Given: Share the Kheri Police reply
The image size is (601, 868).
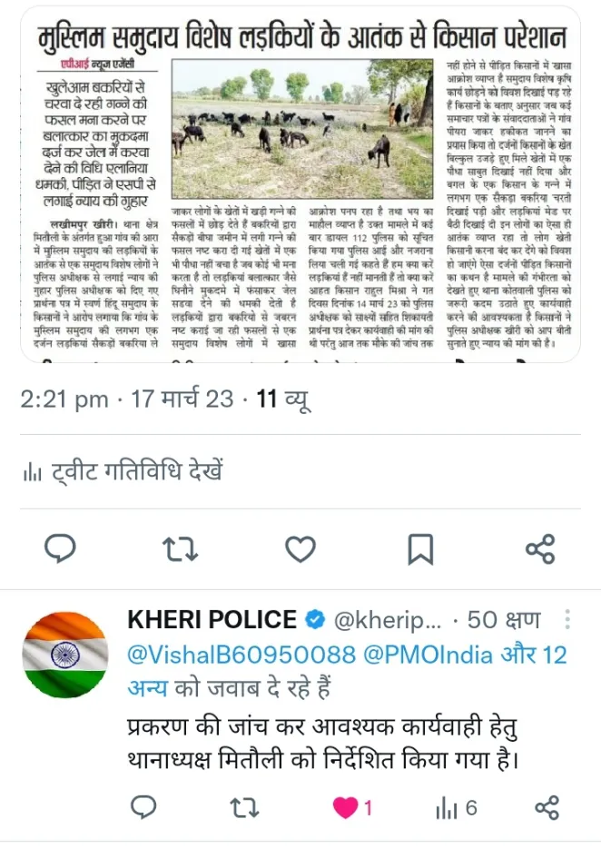Looking at the screenshot, I should [547, 808].
